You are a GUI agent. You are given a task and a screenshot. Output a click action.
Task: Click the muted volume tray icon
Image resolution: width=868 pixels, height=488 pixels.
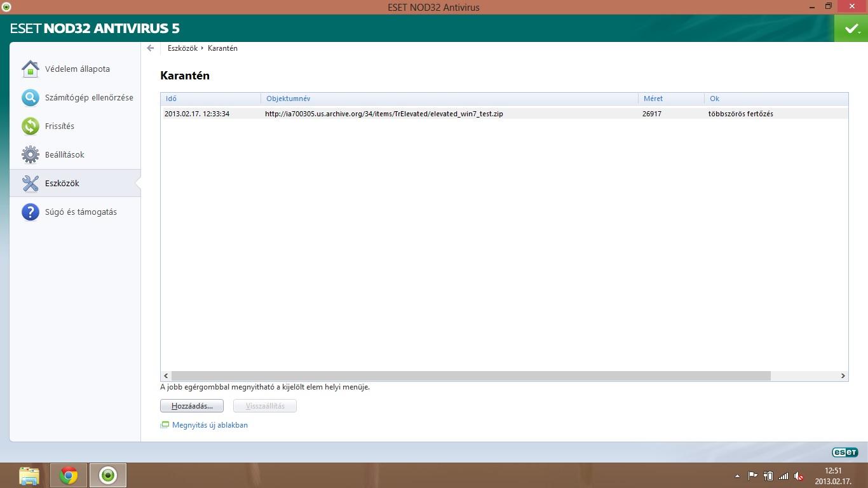tap(799, 476)
